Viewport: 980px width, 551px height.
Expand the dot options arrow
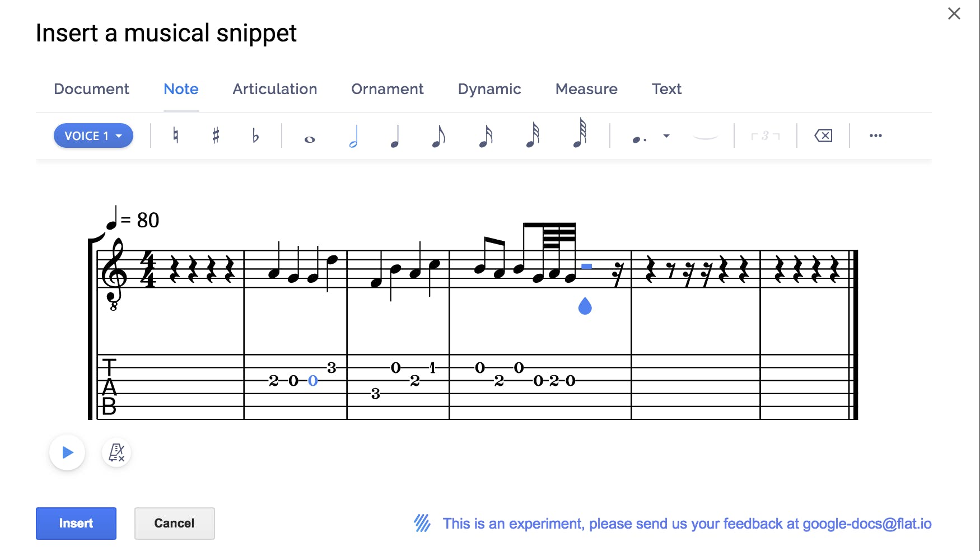666,136
